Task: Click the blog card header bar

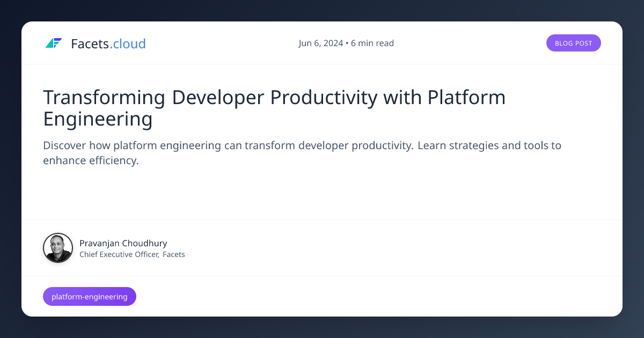Action: pyautogui.click(x=322, y=42)
